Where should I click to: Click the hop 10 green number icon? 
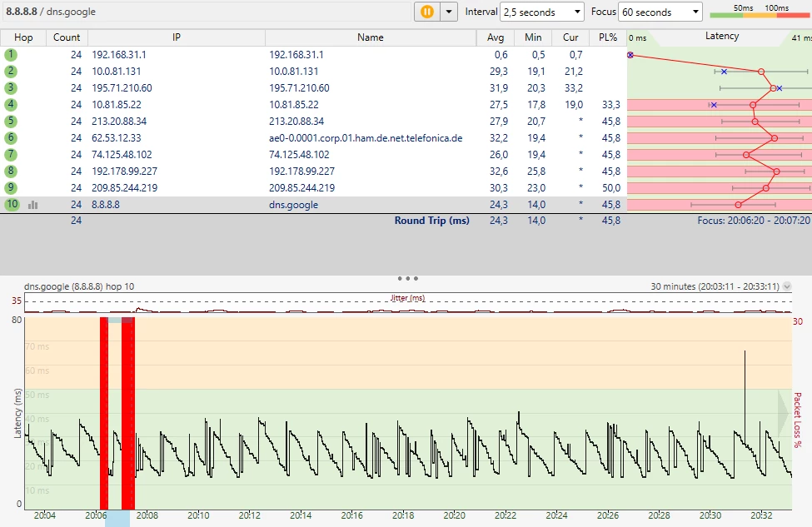pos(11,204)
